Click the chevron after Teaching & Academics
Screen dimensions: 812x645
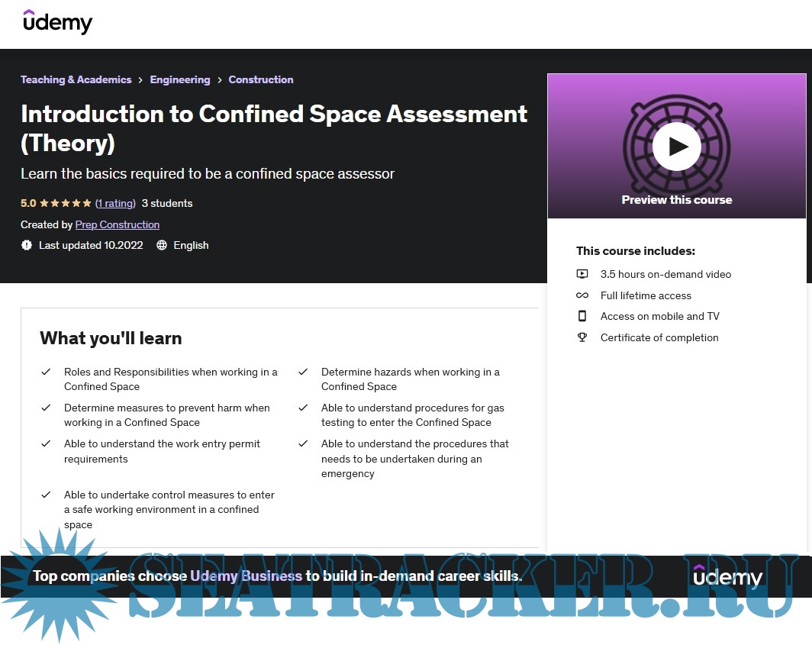point(141,79)
